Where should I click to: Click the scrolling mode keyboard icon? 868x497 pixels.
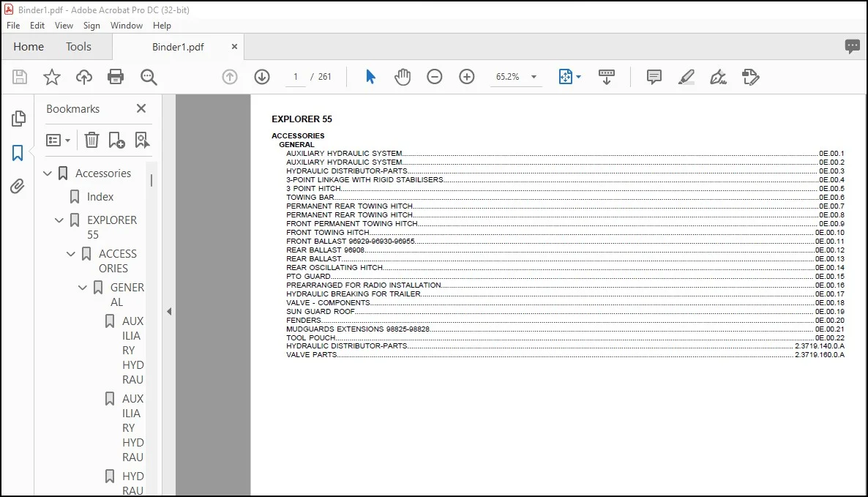point(607,77)
